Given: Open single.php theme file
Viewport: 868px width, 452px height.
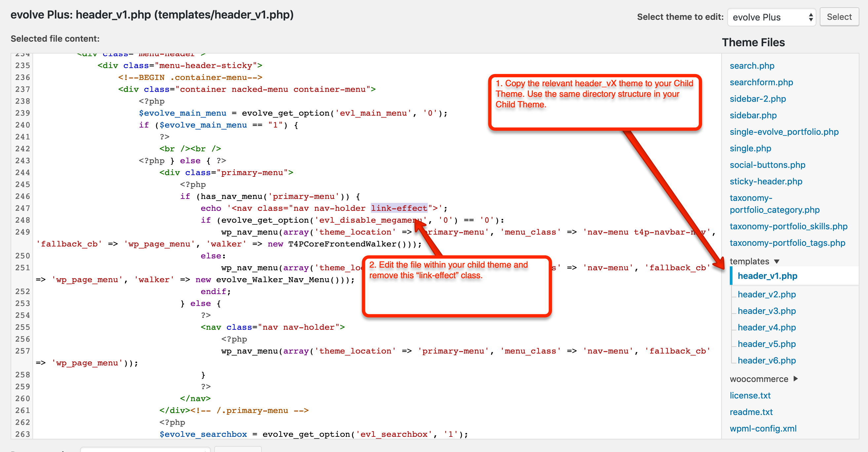Looking at the screenshot, I should point(750,148).
